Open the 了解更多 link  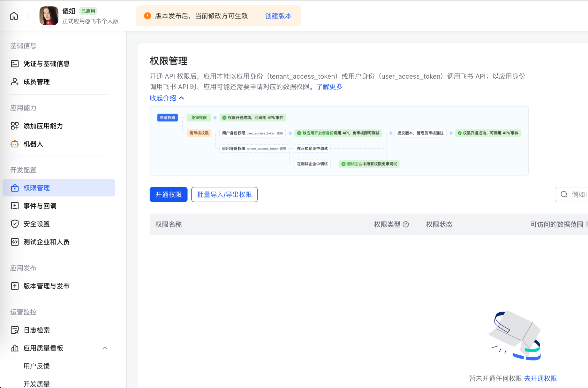click(329, 86)
